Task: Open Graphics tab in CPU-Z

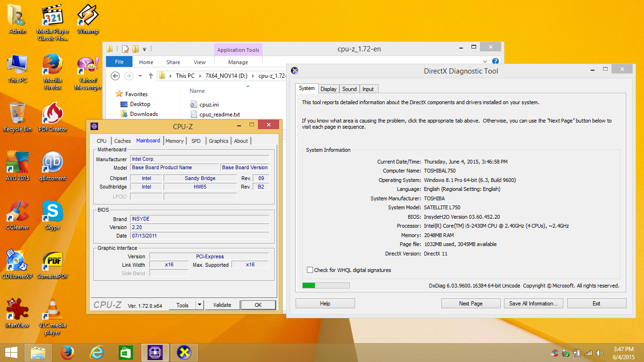Action: point(219,141)
